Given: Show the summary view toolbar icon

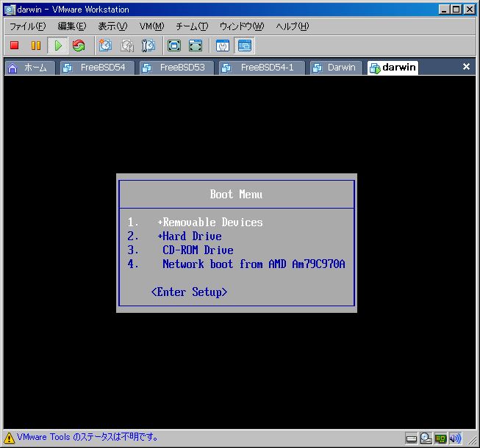Looking at the screenshot, I should (223, 46).
